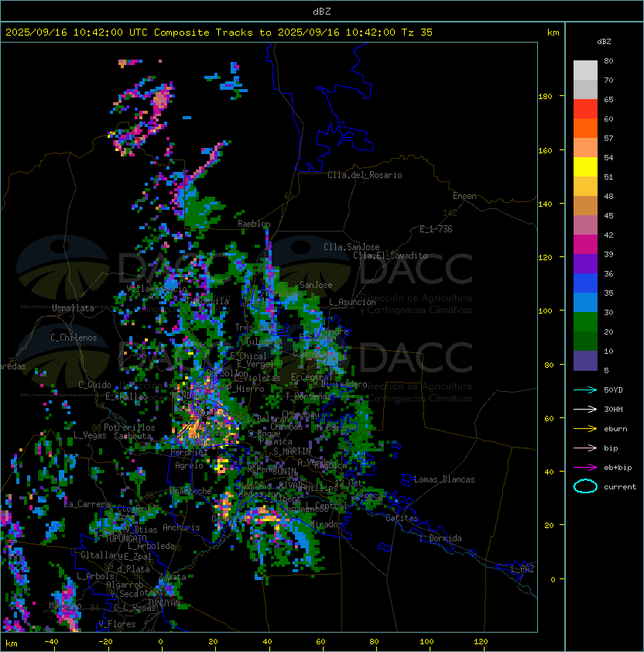Click the La_Carrera place label
Screen dimensions: 644x652
(87, 504)
